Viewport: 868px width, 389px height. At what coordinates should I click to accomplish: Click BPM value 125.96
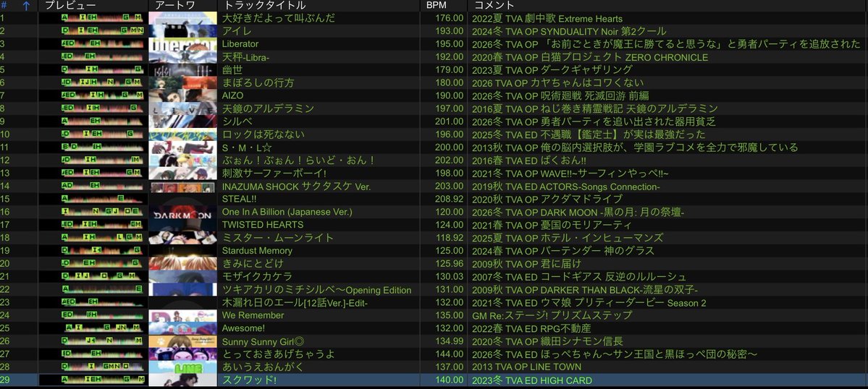pos(450,264)
